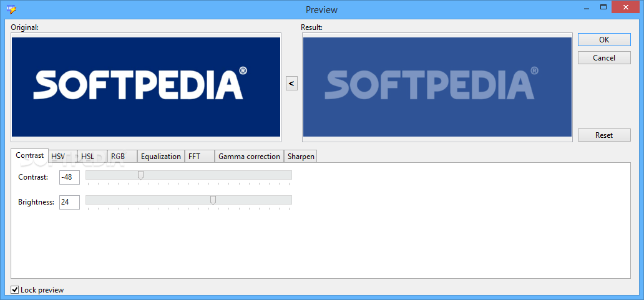Viewport: 644px width, 300px height.
Task: Select the Contrast tab
Action: (x=29, y=155)
